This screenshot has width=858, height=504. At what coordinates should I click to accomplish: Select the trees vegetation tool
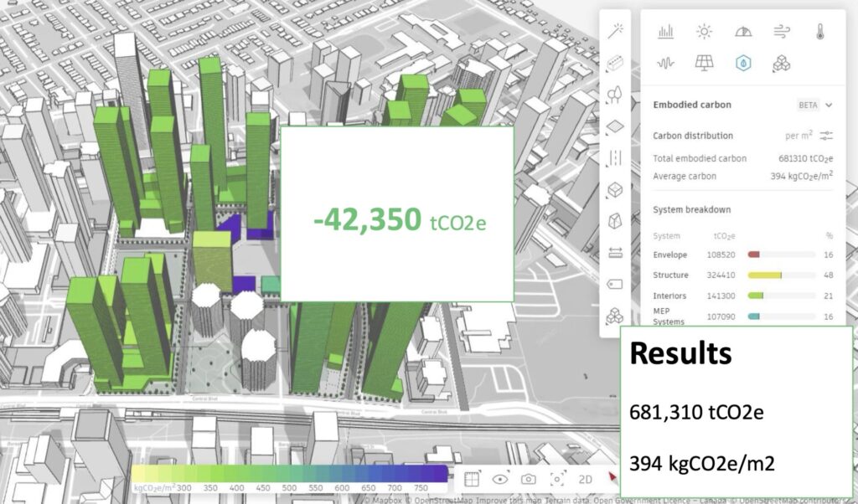point(615,95)
